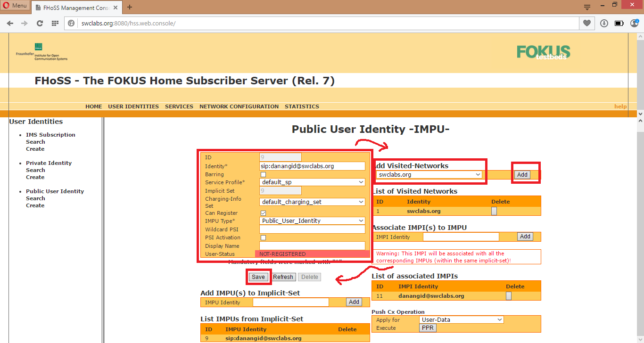Check Delete box for swclabs.org network
The image size is (644, 343).
(494, 212)
